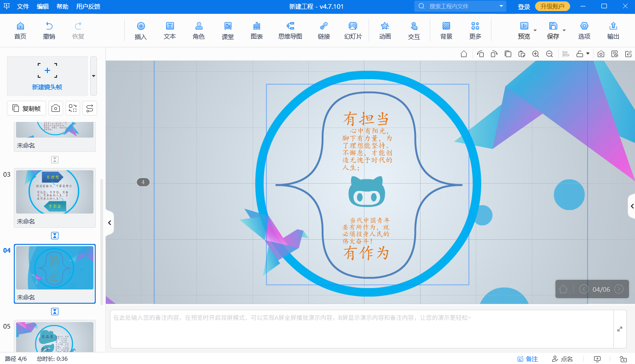Screen dimensions: 635x364
Task: Start 预览 preview of the presentation
Action: coord(524,30)
